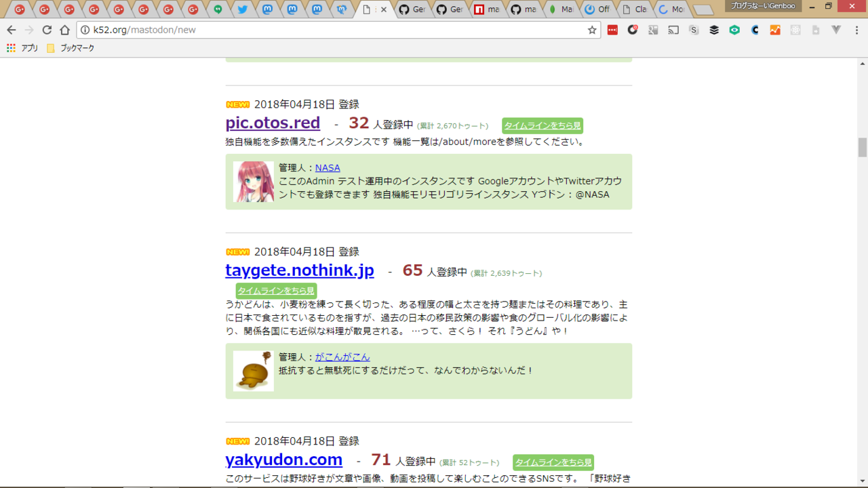This screenshot has width=868, height=488.
Task: Open the Buffer stacked-layers extension icon
Action: (714, 30)
